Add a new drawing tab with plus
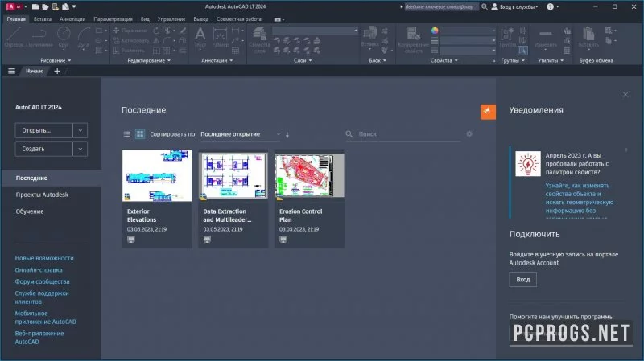The height and width of the screenshot is (361, 644). click(x=57, y=71)
